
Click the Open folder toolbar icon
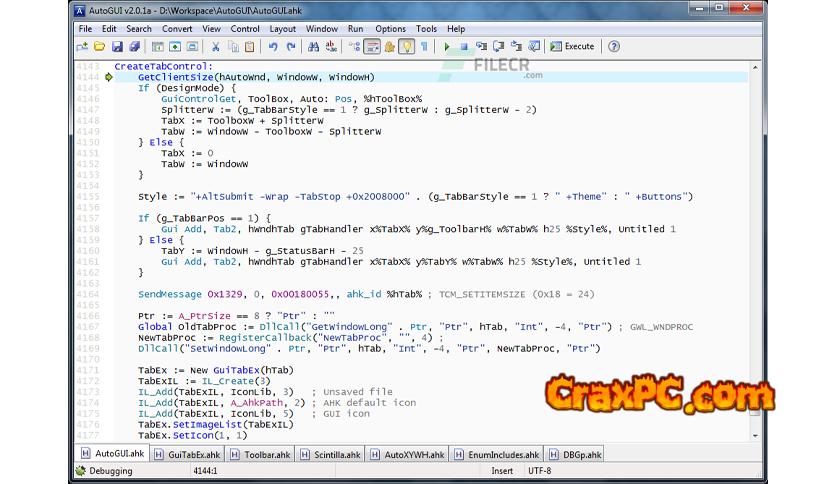(100, 47)
